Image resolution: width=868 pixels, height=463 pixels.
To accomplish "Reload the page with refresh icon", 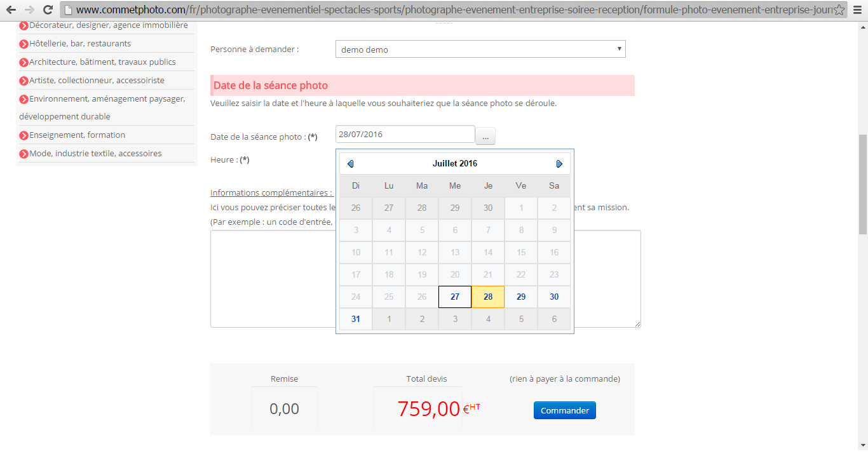I will [48, 10].
